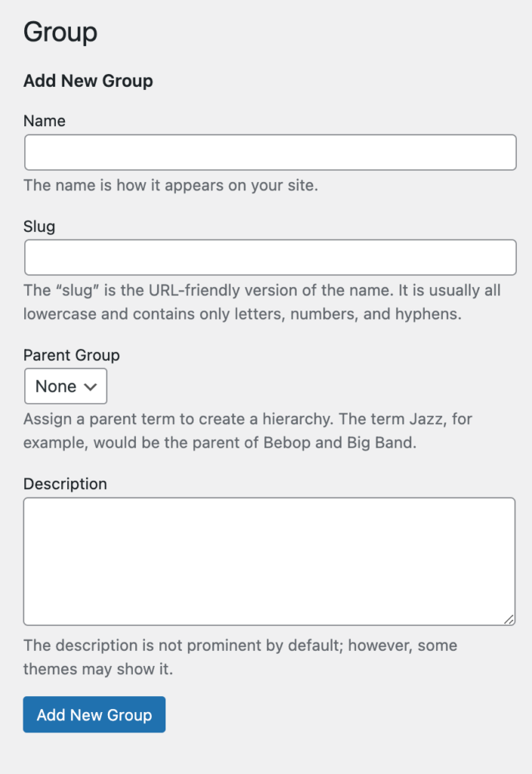The image size is (532, 774).
Task: Click the Group page title
Action: click(x=60, y=33)
